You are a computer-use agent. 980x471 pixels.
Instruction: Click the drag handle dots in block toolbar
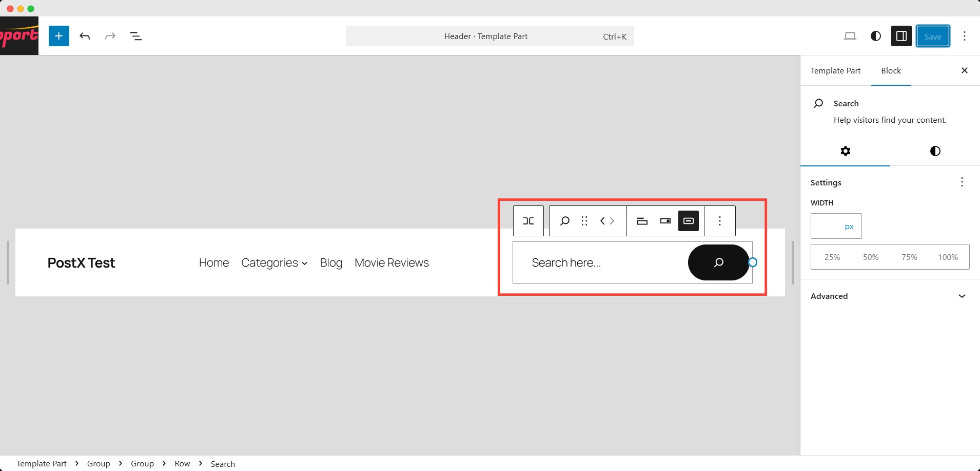click(584, 221)
